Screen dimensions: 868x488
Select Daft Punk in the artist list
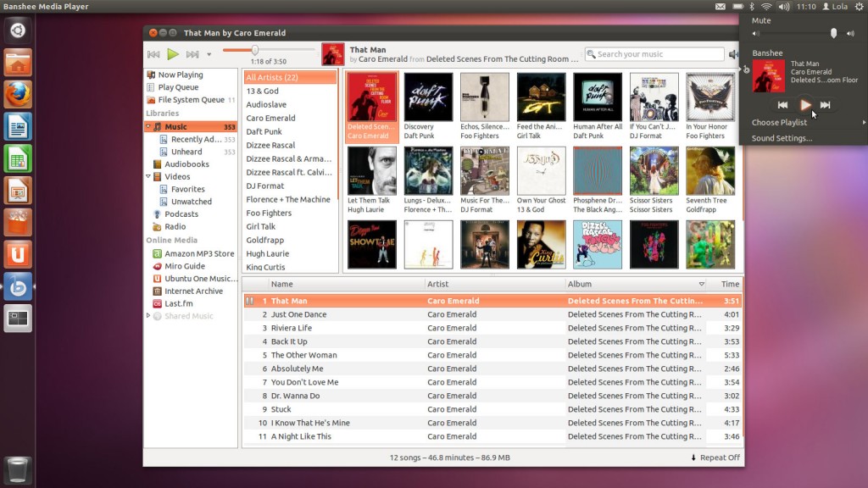(264, 132)
